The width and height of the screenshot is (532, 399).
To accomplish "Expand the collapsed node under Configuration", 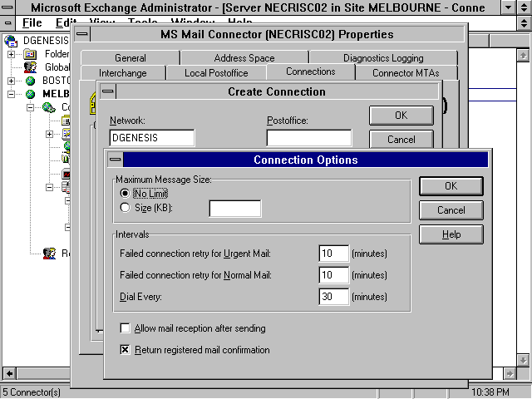I will pyautogui.click(x=49, y=134).
